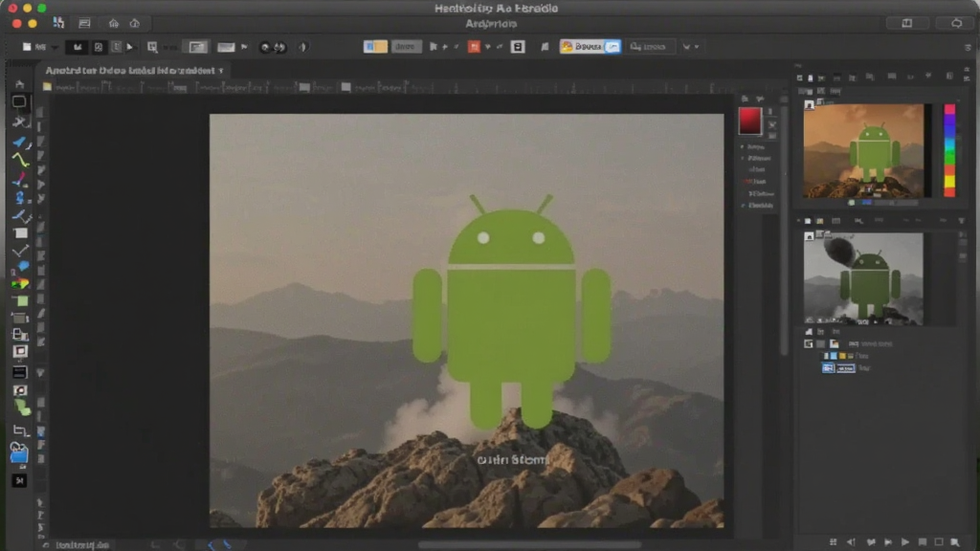Click the black St icon in left toolbar
The height and width of the screenshot is (551, 980).
[x=19, y=480]
